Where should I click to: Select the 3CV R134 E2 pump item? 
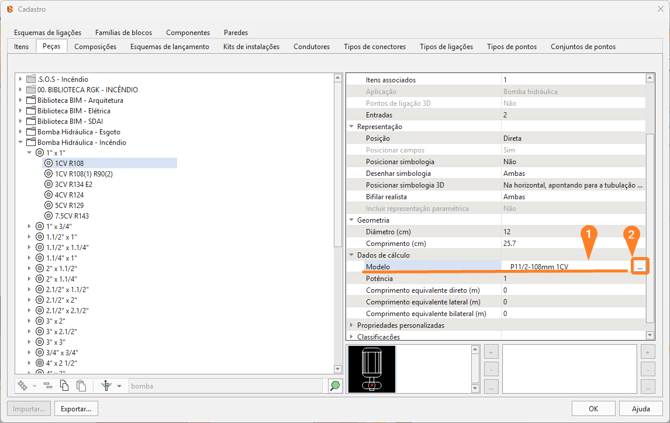pyautogui.click(x=73, y=184)
